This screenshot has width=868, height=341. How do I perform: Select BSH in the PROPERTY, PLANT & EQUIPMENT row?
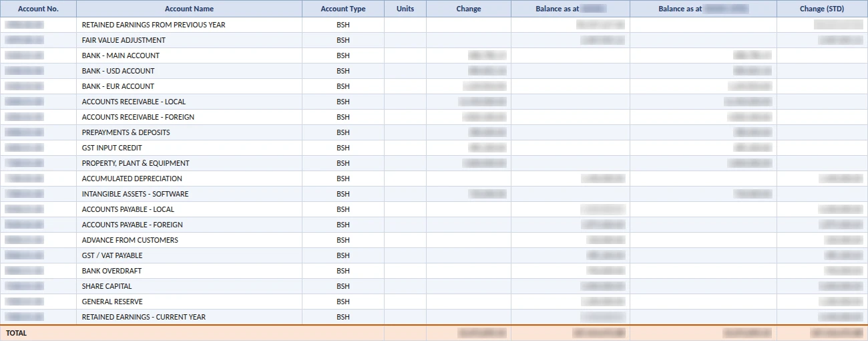pos(343,163)
